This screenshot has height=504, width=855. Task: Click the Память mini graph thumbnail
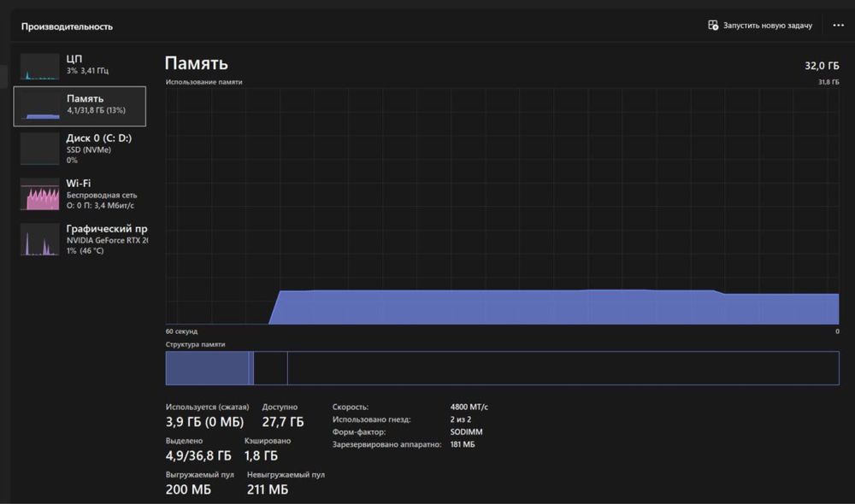40,106
